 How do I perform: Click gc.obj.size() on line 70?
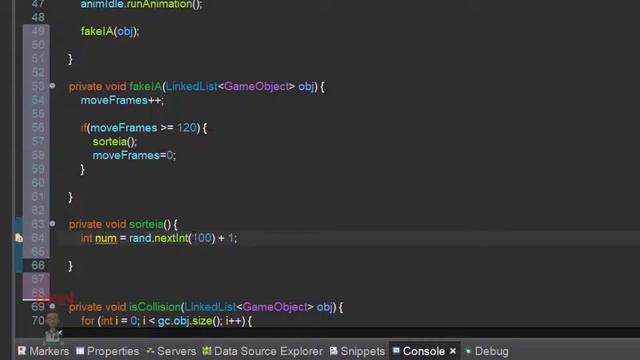point(190,321)
